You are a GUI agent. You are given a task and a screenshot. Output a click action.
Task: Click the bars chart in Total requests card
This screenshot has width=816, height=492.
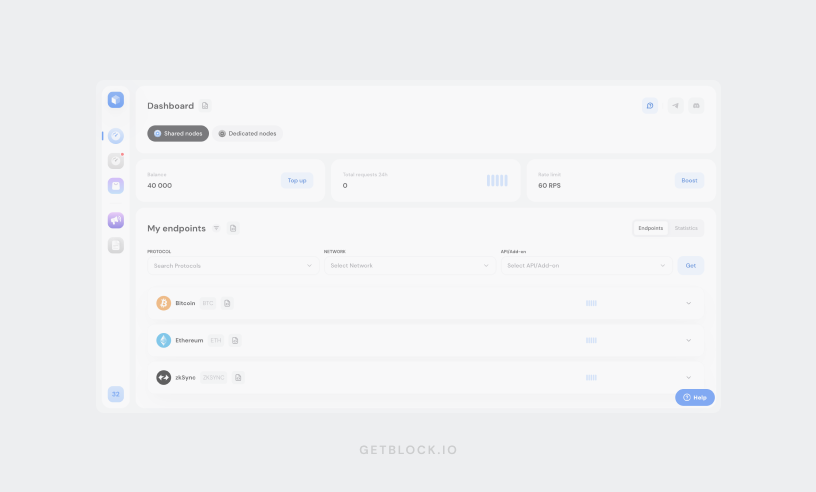(x=497, y=181)
